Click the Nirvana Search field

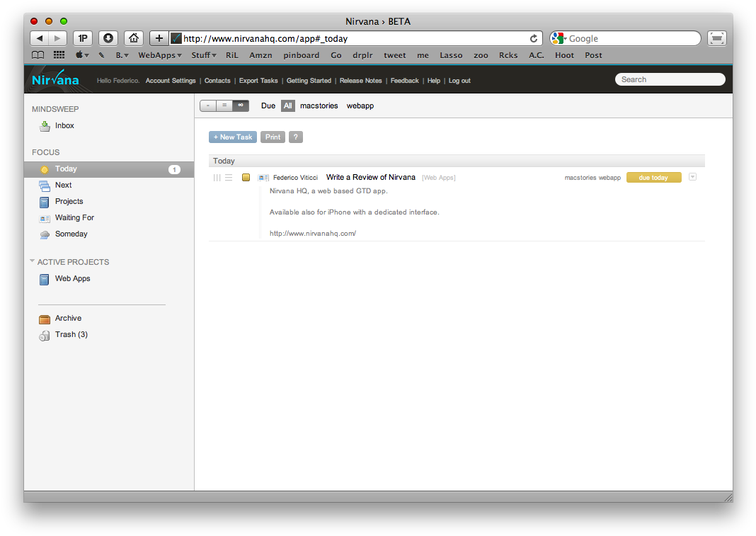pyautogui.click(x=670, y=79)
